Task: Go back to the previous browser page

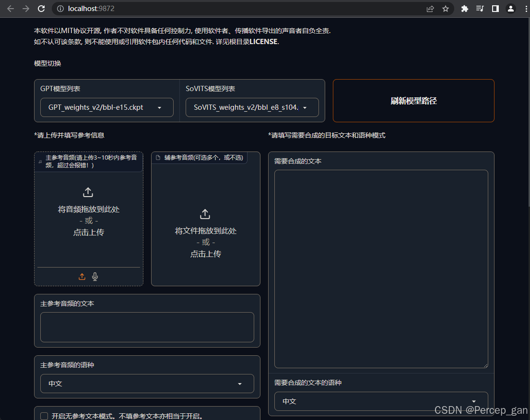Action: (11, 9)
